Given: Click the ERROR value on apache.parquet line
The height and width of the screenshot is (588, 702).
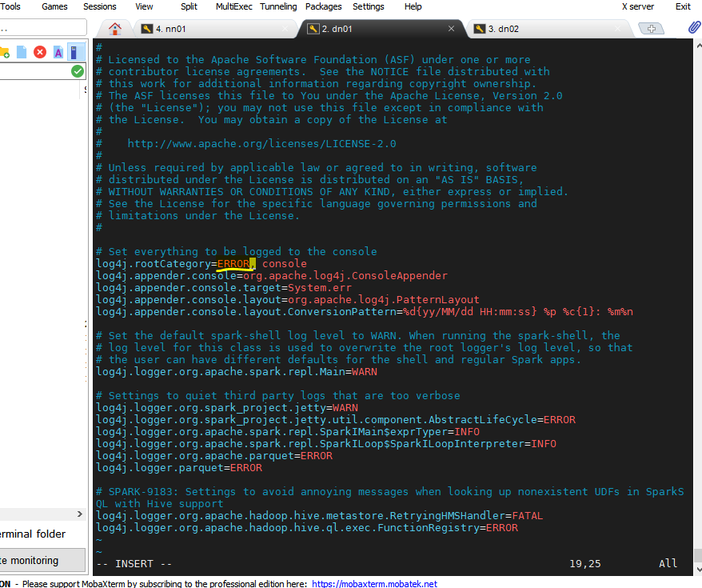Looking at the screenshot, I should tap(317, 456).
